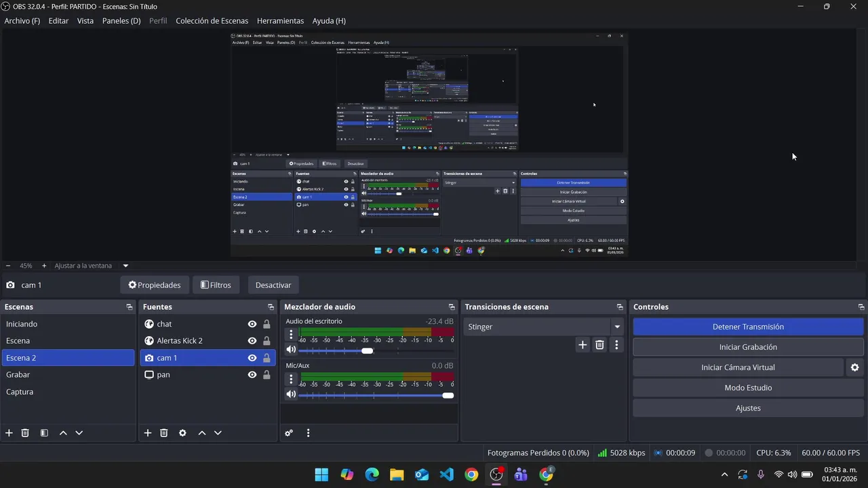Mute the Mic/Aux speaker icon
This screenshot has height=488, width=868.
point(291,394)
